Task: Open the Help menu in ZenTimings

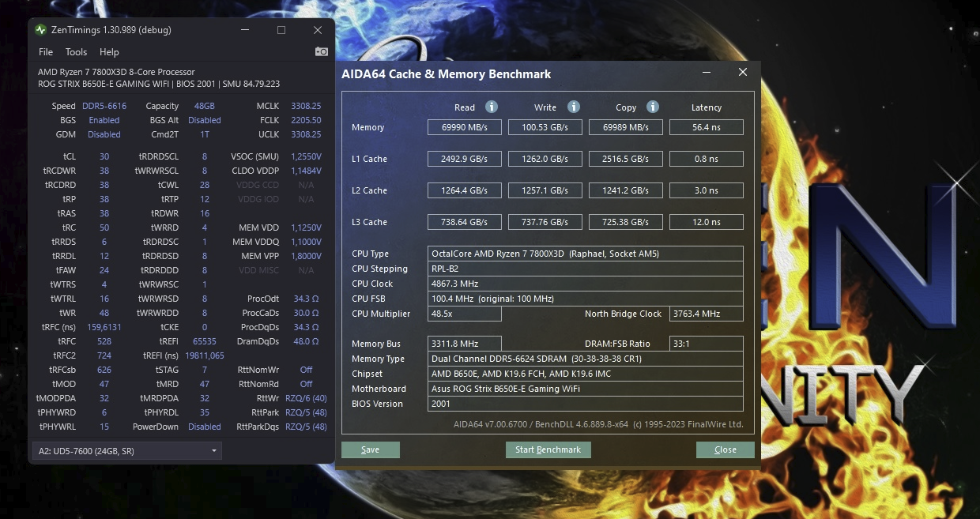Action: tap(109, 52)
